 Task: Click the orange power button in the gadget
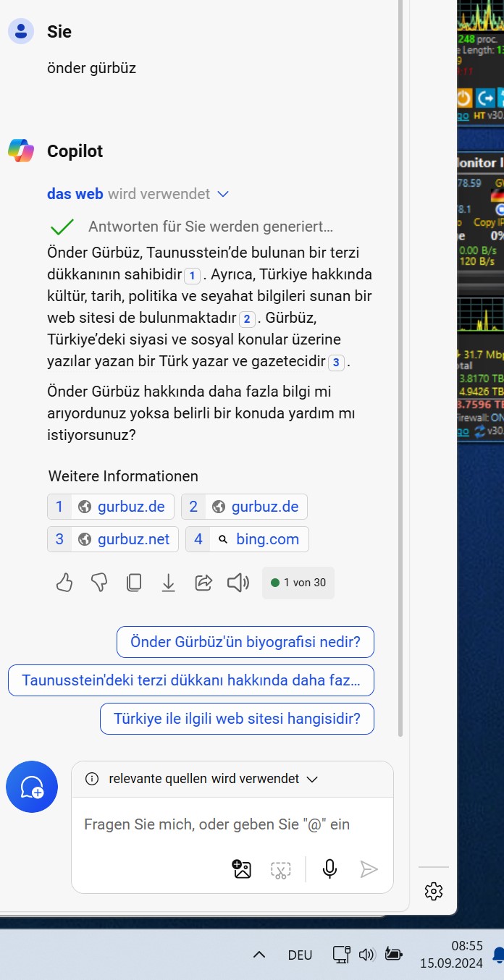pyautogui.click(x=464, y=97)
